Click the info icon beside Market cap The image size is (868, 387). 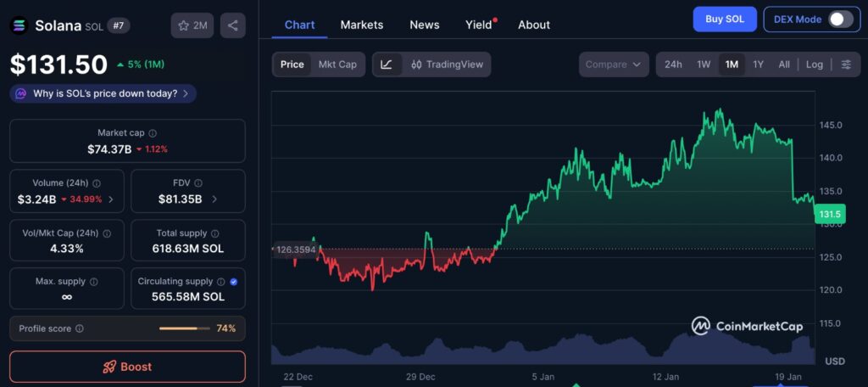coord(153,133)
